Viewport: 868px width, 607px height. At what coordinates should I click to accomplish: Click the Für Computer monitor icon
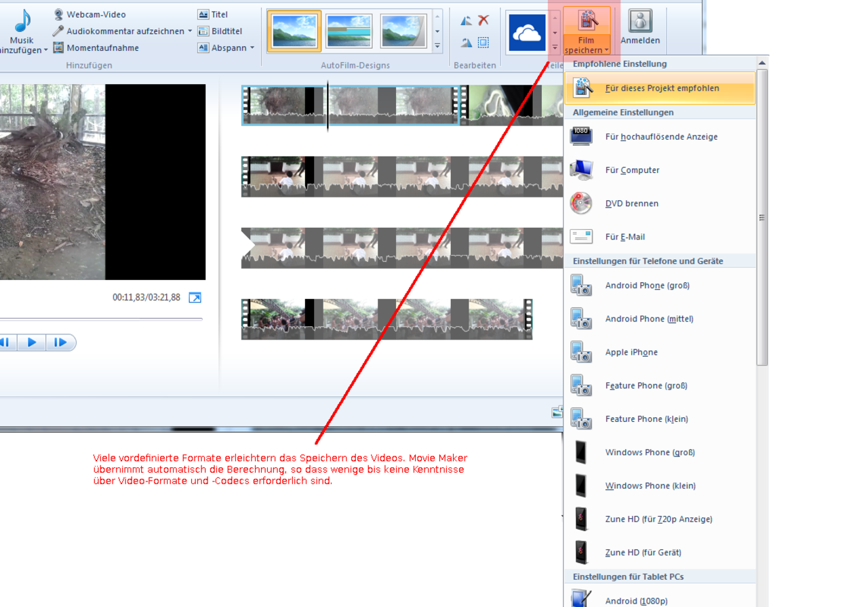(581, 170)
